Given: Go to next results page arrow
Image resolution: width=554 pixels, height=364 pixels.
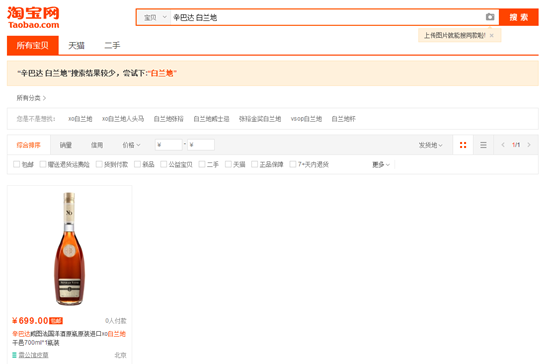Looking at the screenshot, I should 529,145.
